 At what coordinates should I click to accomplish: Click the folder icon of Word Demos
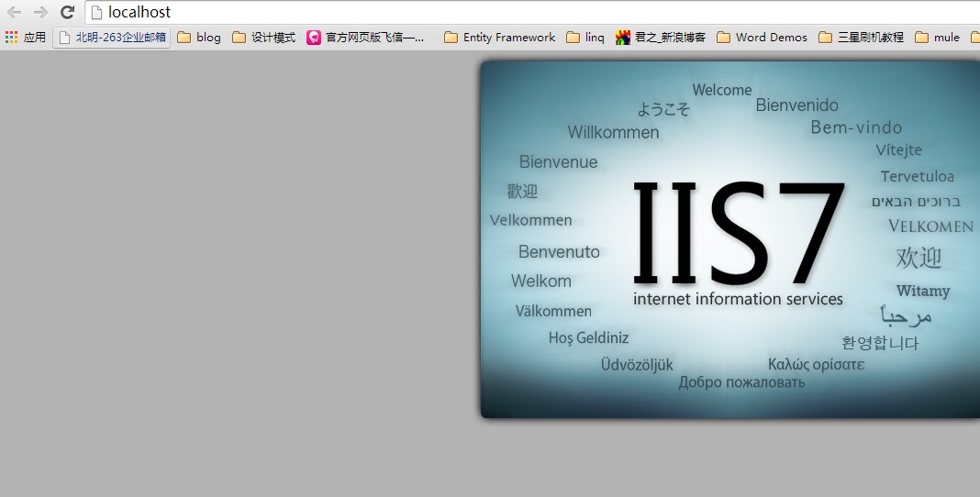(x=724, y=38)
